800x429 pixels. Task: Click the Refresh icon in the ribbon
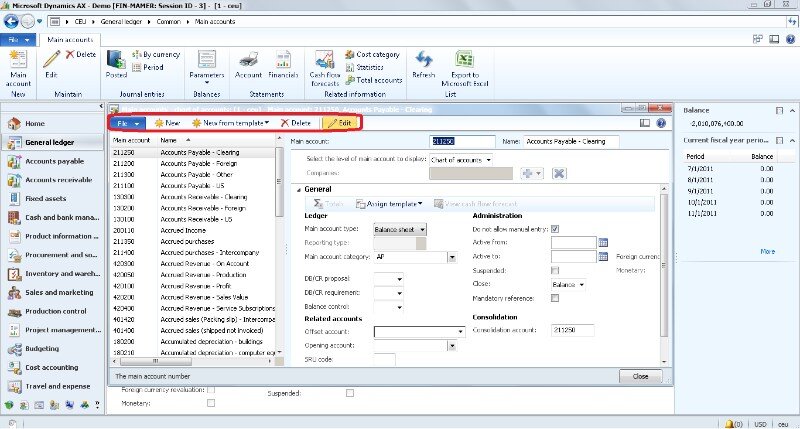(423, 64)
